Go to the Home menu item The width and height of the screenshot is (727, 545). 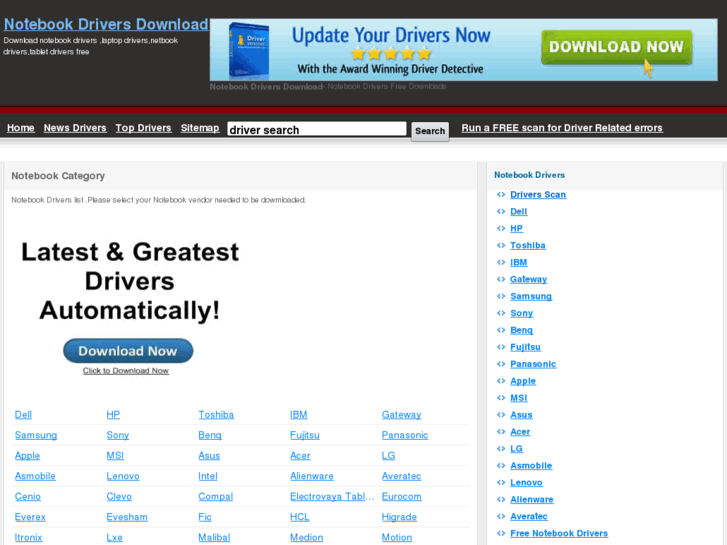point(20,128)
